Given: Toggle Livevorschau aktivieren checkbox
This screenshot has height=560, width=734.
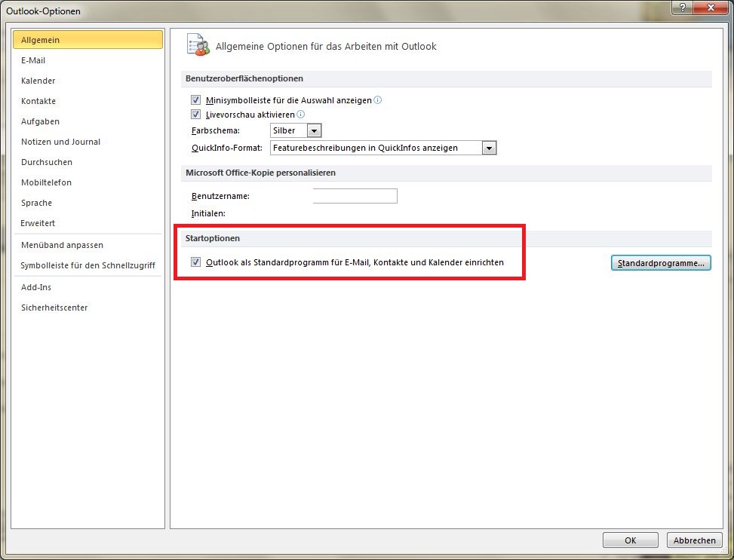Looking at the screenshot, I should coord(195,114).
